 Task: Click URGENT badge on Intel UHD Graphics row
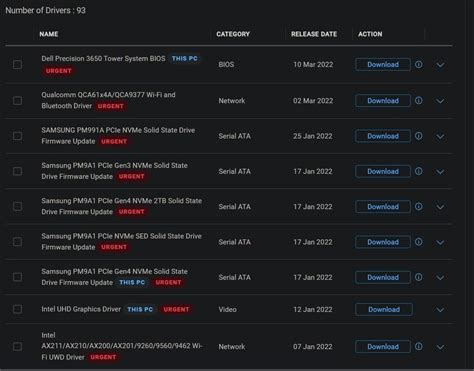click(x=176, y=309)
